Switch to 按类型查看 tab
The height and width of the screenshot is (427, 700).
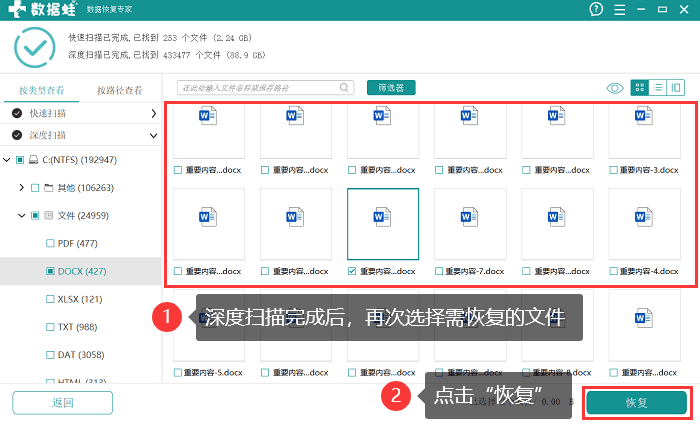tap(42, 90)
